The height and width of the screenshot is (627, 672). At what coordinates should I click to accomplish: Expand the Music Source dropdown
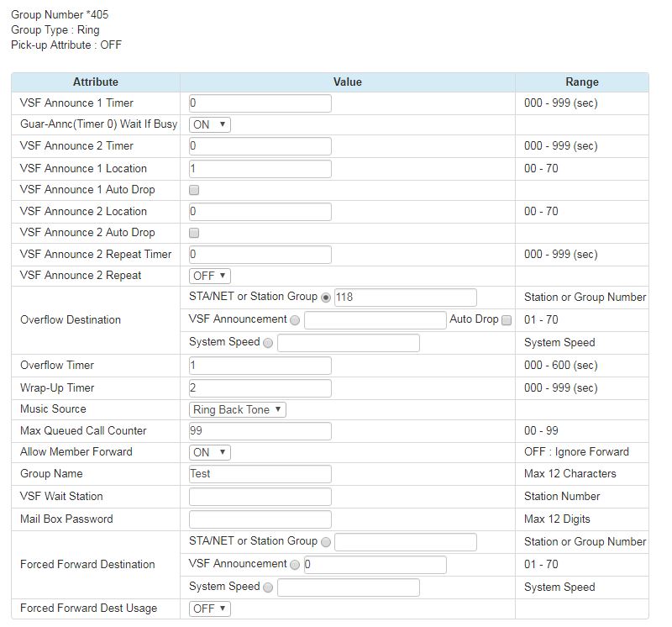[238, 409]
